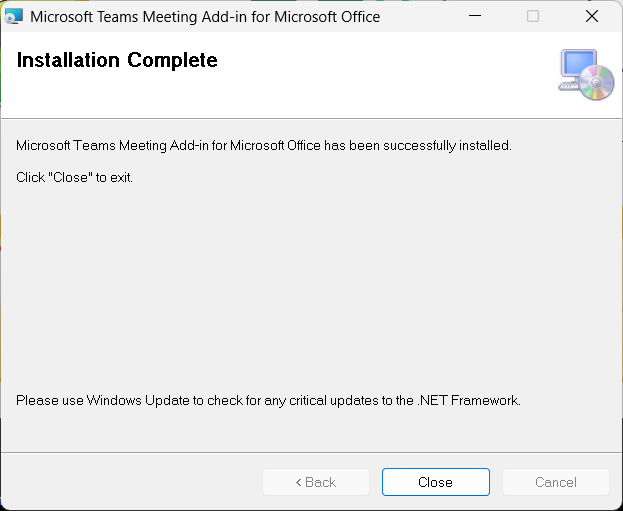Click empty title bar space beside minimize

[x=430, y=16]
